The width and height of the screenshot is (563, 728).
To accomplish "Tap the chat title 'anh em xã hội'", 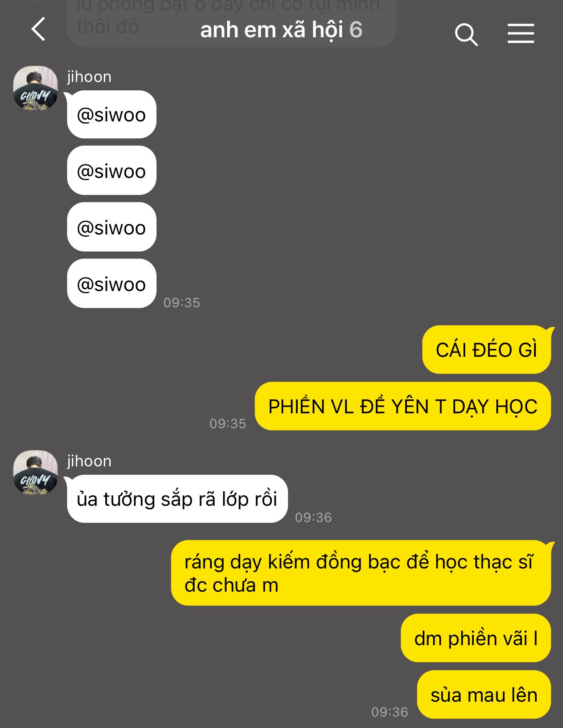I will pyautogui.click(x=271, y=30).
